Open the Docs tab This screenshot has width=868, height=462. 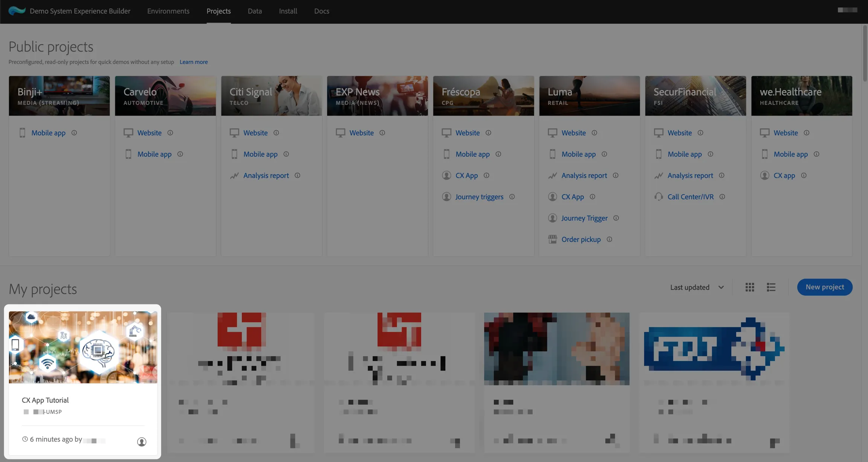click(322, 11)
